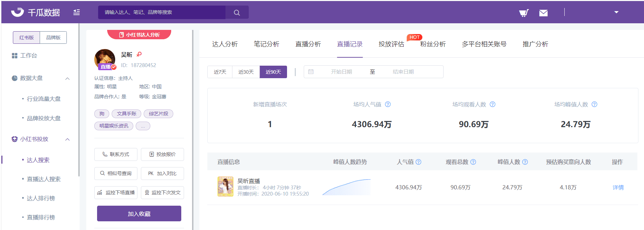644x230 pixels.
Task: Expand more tags with the ellipsis button
Action: (x=143, y=126)
